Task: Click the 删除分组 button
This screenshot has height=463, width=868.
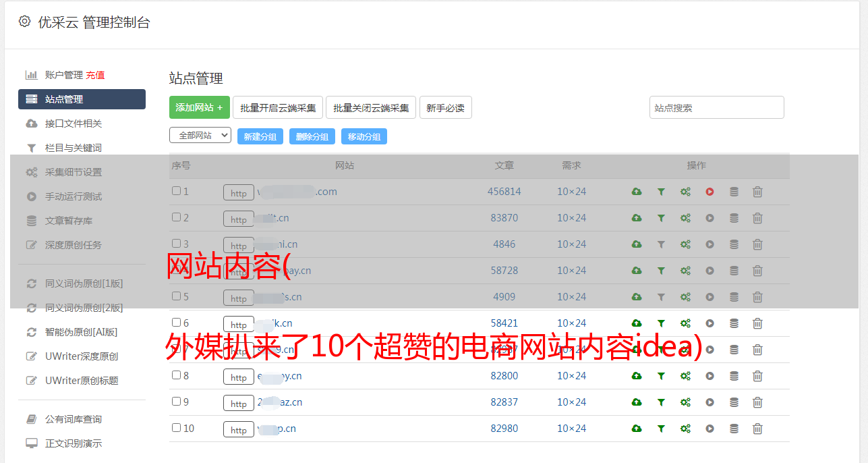Action: [x=312, y=136]
